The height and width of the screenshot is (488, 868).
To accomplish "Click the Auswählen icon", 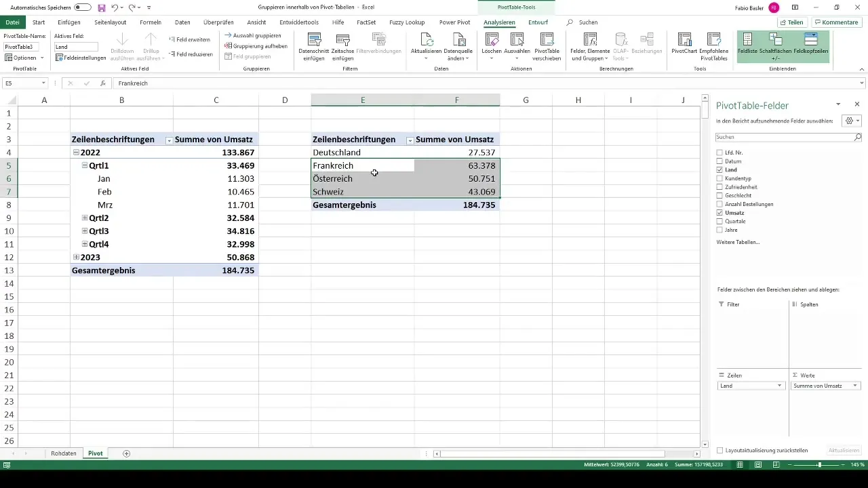I will [517, 47].
